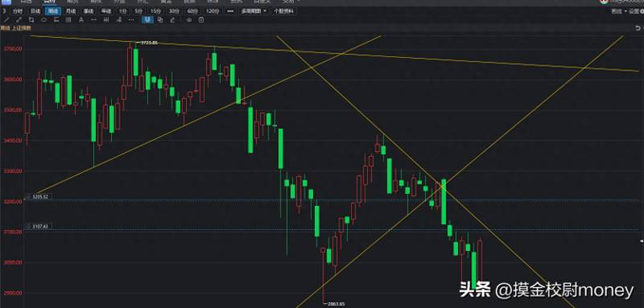Click the copy drawings icon
This screenshot has height=308, width=644.
[159, 19]
